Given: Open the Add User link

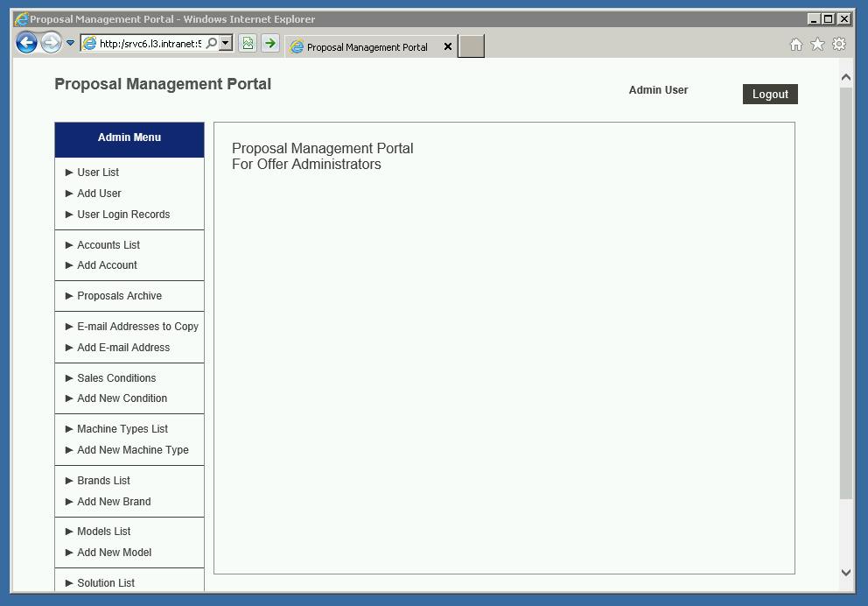Looking at the screenshot, I should (99, 194).
